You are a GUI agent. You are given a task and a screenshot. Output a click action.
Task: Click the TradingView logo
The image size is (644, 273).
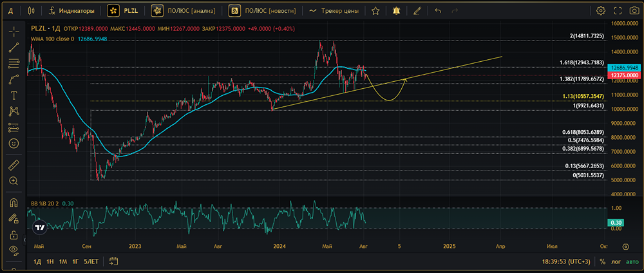click(x=40, y=228)
